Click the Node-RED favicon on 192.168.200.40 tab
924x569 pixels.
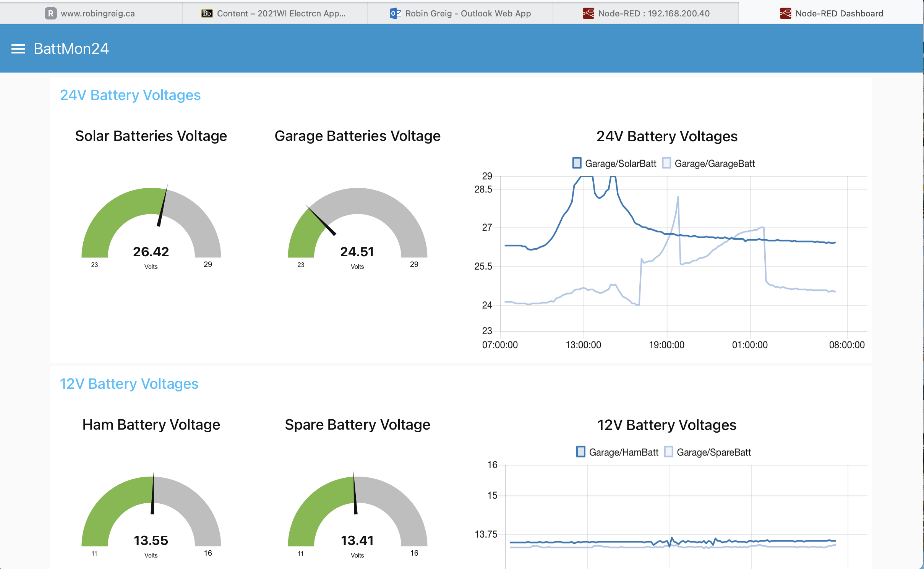(588, 13)
